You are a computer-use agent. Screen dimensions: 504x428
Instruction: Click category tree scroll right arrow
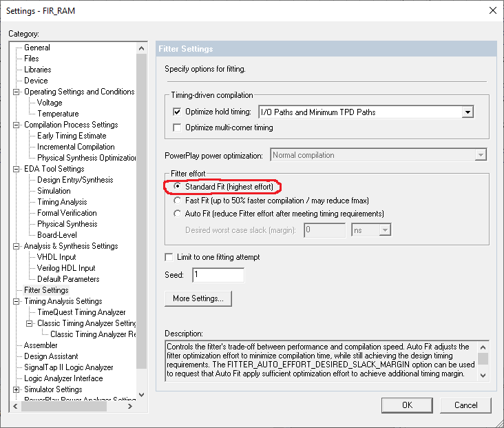pyautogui.click(x=130, y=407)
